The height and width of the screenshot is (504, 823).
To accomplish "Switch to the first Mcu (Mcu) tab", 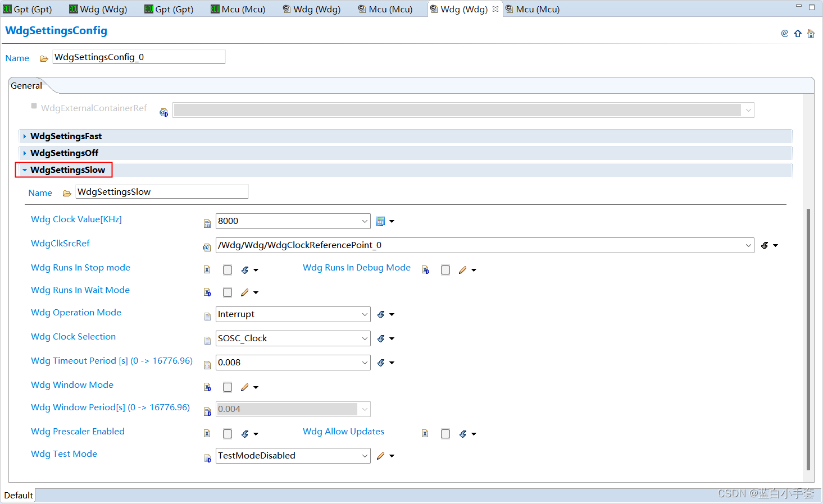I will coord(238,9).
